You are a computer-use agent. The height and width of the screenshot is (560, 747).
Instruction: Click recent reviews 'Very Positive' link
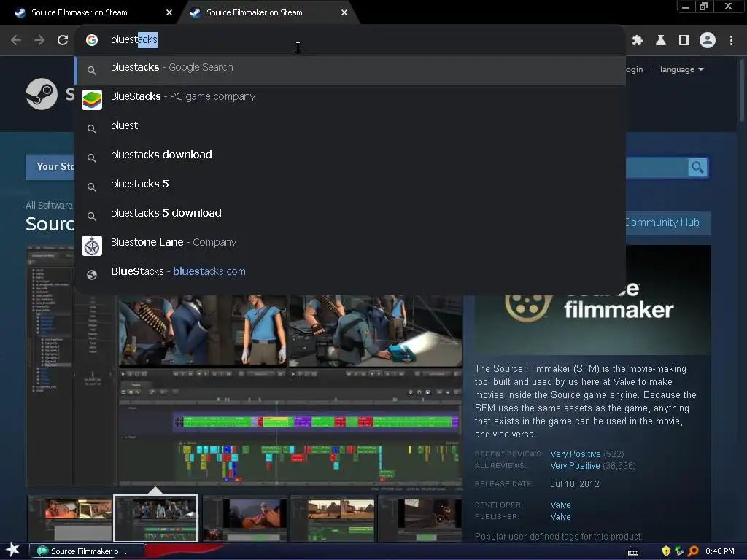(576, 454)
